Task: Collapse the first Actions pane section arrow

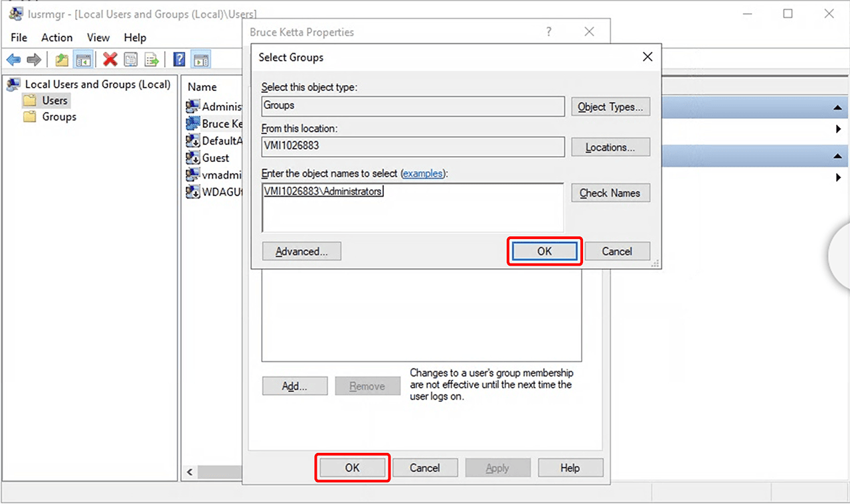Action: tap(838, 108)
